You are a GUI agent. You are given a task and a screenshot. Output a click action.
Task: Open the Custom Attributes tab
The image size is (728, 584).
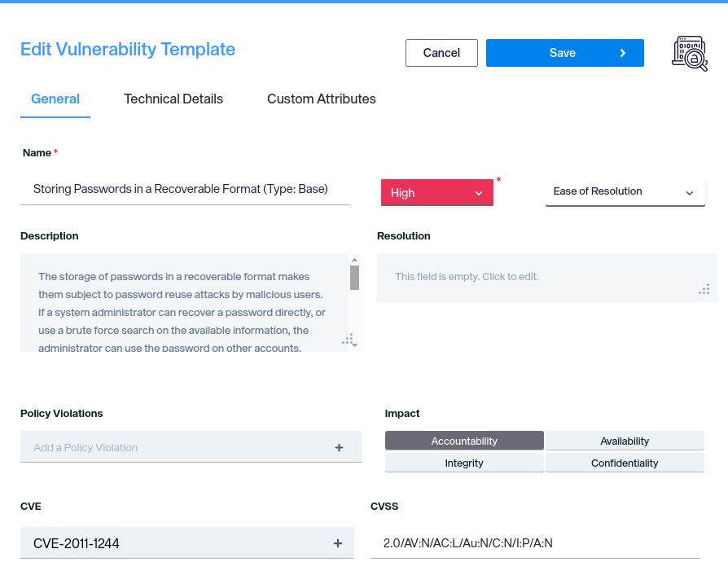(322, 99)
